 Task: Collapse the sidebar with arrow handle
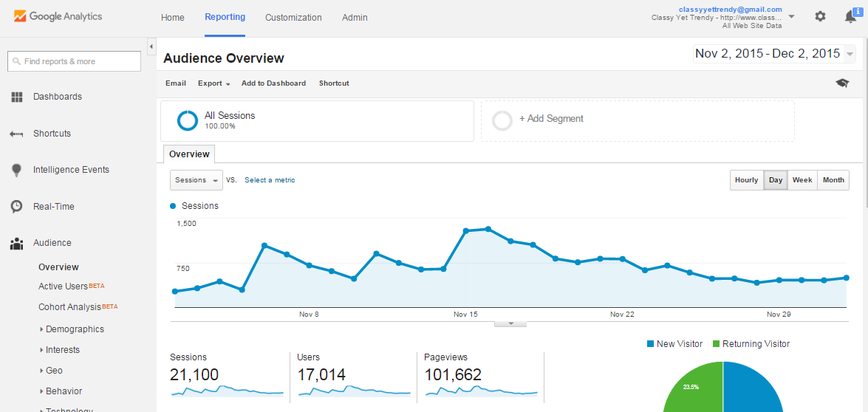[151, 47]
